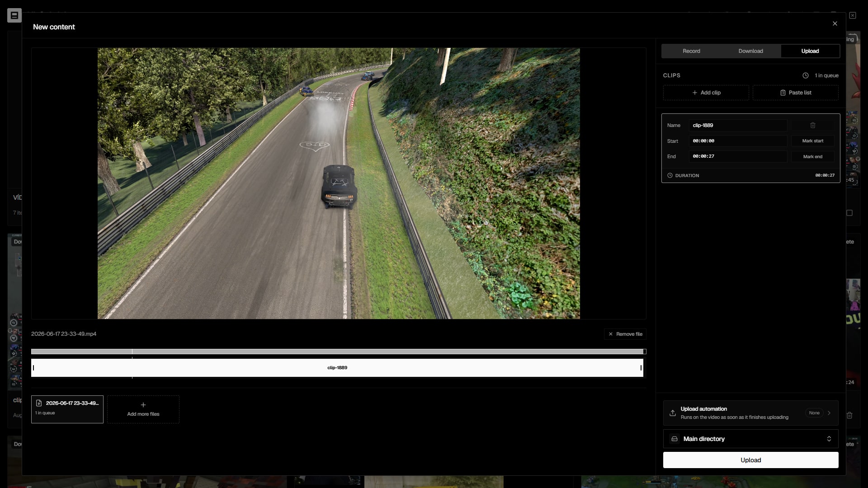Click the None automation badge
Viewport: 868px width, 488px height.
coord(814,413)
